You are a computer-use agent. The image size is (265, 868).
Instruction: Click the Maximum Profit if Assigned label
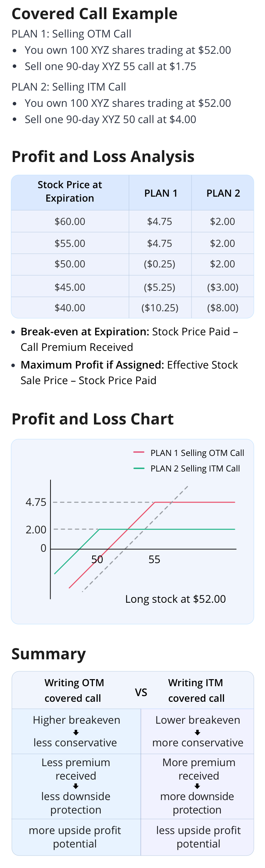point(92,365)
